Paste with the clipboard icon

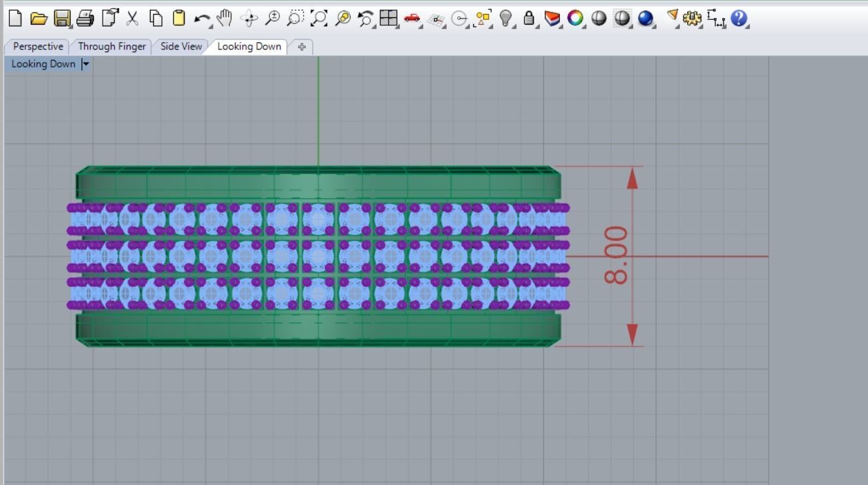[179, 19]
